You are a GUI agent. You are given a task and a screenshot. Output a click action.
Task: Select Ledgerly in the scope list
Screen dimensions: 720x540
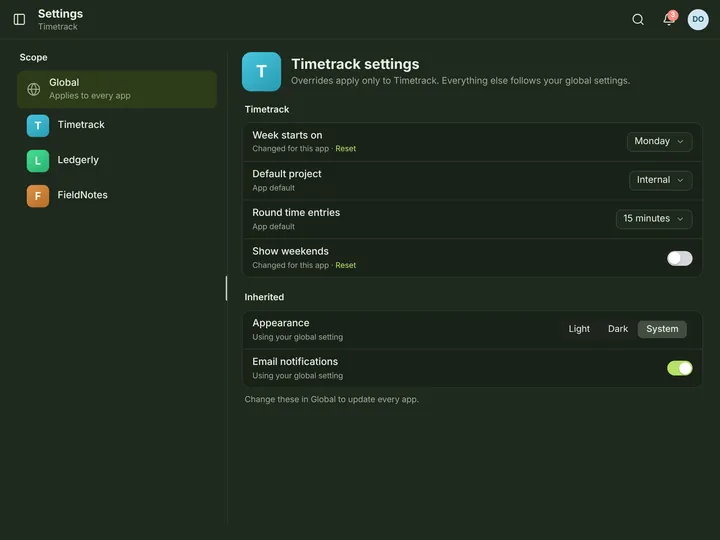117,161
